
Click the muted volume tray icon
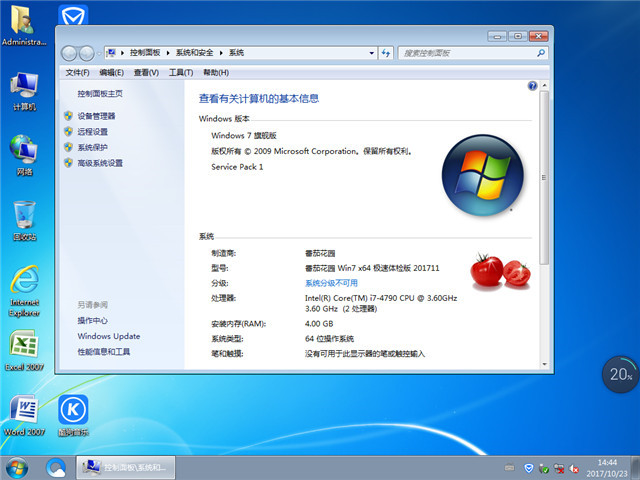[x=574, y=468]
